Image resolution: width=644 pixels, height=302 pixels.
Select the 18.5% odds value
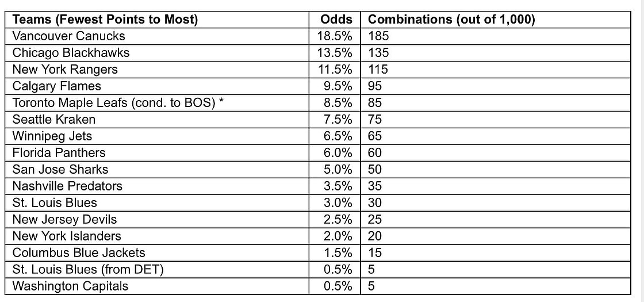335,36
